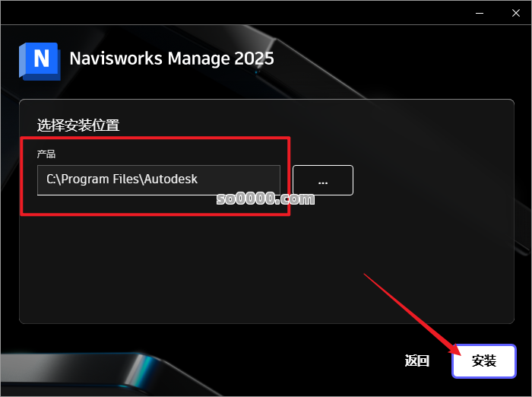Click the word Program in the install path
532x397 pixels.
(x=85, y=179)
